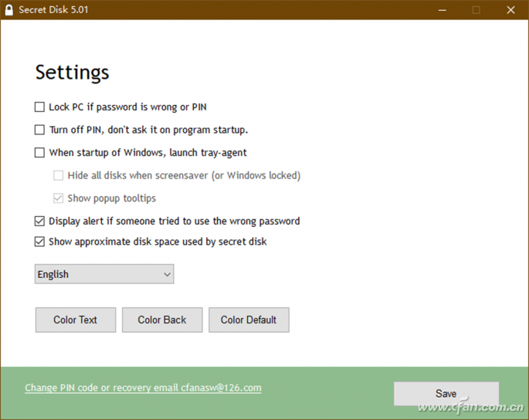Open the Color Back picker button
The height and width of the screenshot is (420, 529).
[x=162, y=320]
